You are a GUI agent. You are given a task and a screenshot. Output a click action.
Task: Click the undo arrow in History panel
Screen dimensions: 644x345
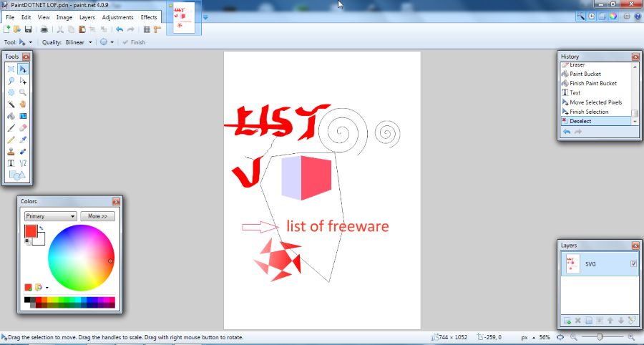click(x=567, y=132)
